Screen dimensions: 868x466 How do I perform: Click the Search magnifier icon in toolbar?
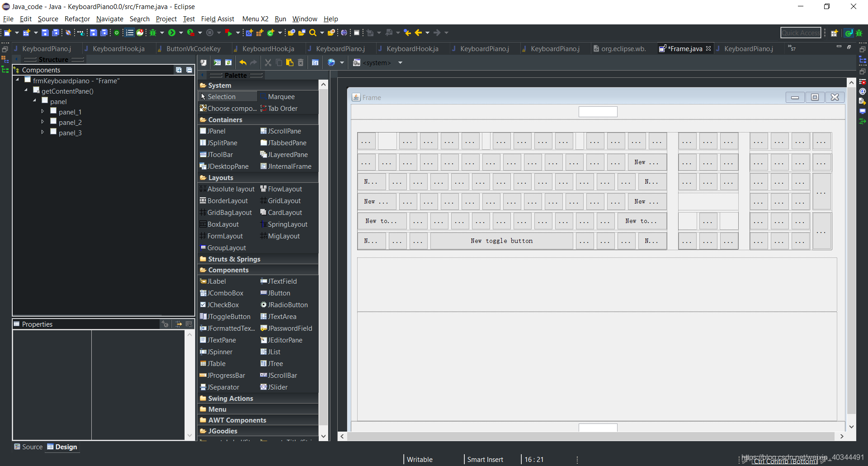(313, 33)
